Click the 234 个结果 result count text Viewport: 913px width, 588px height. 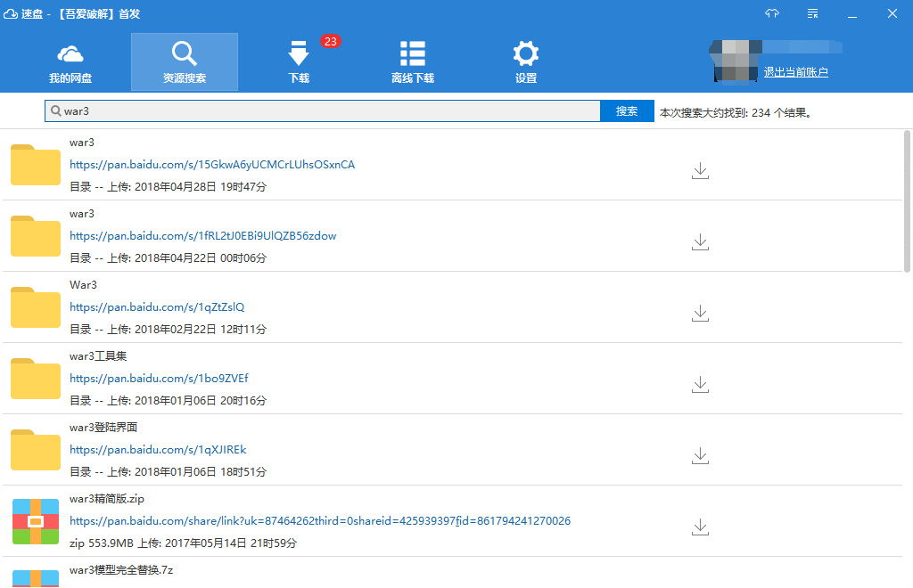781,113
